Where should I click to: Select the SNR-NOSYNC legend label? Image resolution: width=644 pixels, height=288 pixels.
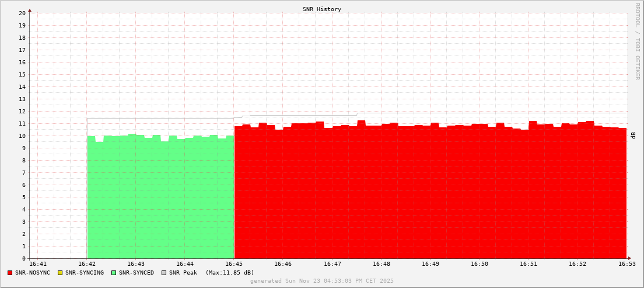[33, 273]
